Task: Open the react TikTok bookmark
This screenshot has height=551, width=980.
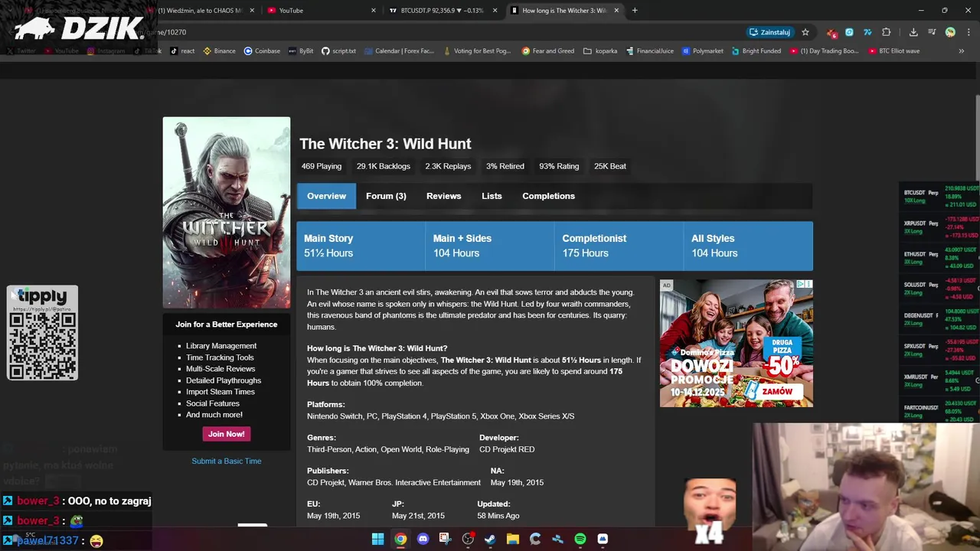Action: tap(182, 51)
